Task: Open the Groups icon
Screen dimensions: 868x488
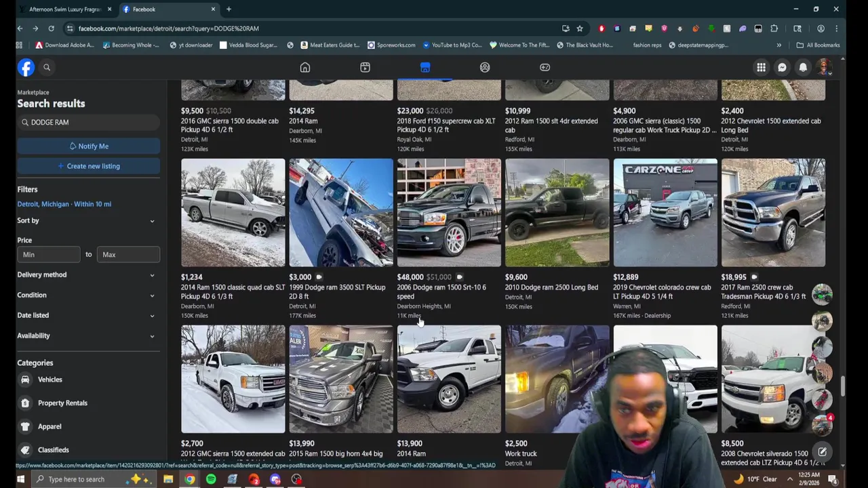Action: point(485,67)
